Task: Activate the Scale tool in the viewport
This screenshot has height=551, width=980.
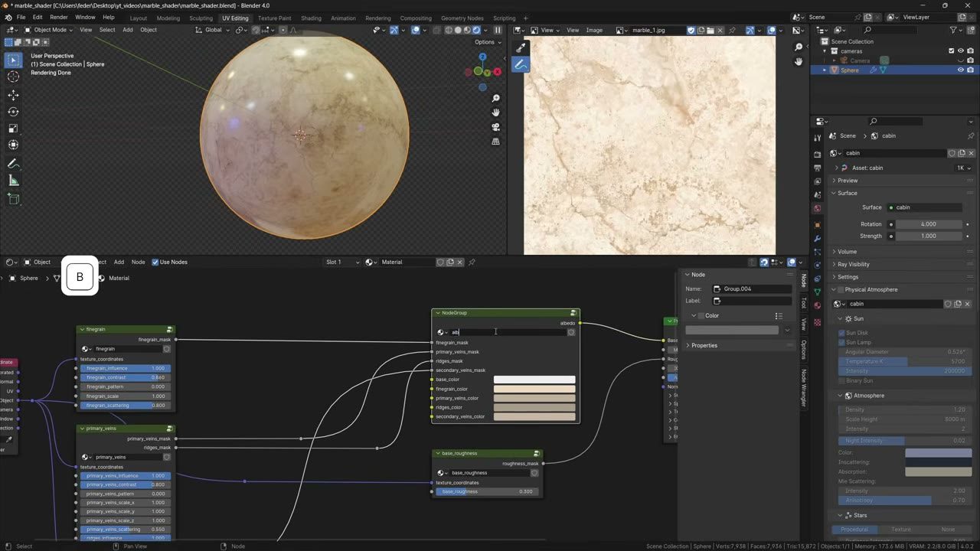Action: 13,129
